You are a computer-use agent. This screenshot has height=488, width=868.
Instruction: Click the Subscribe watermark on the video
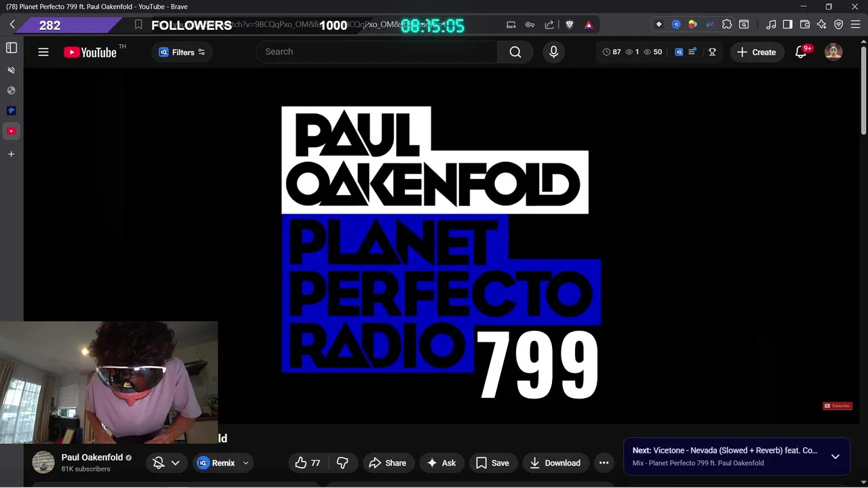[837, 406]
